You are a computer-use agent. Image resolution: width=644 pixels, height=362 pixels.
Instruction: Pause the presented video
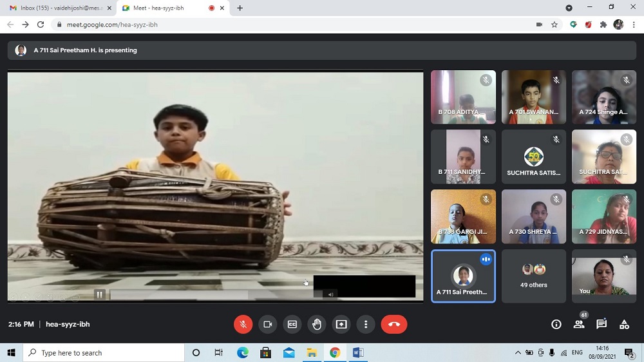point(99,294)
